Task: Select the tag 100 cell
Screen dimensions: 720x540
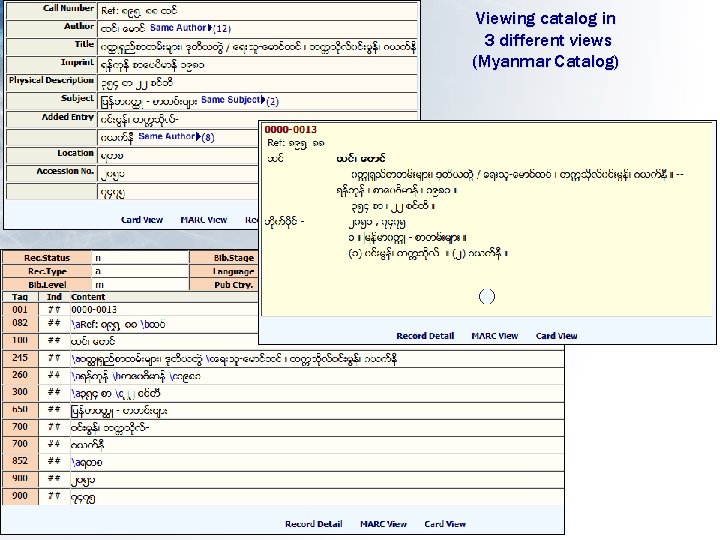Action: (20, 341)
